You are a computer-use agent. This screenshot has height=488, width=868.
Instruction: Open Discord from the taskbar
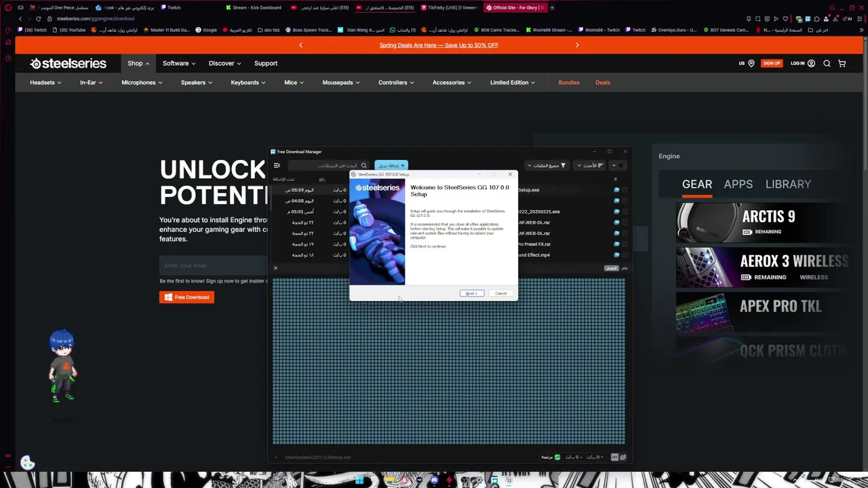click(x=434, y=480)
